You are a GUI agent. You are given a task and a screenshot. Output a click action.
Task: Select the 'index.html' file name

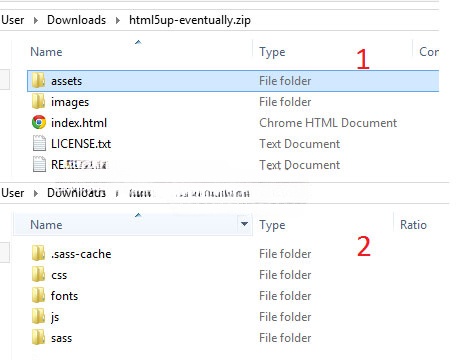point(79,123)
